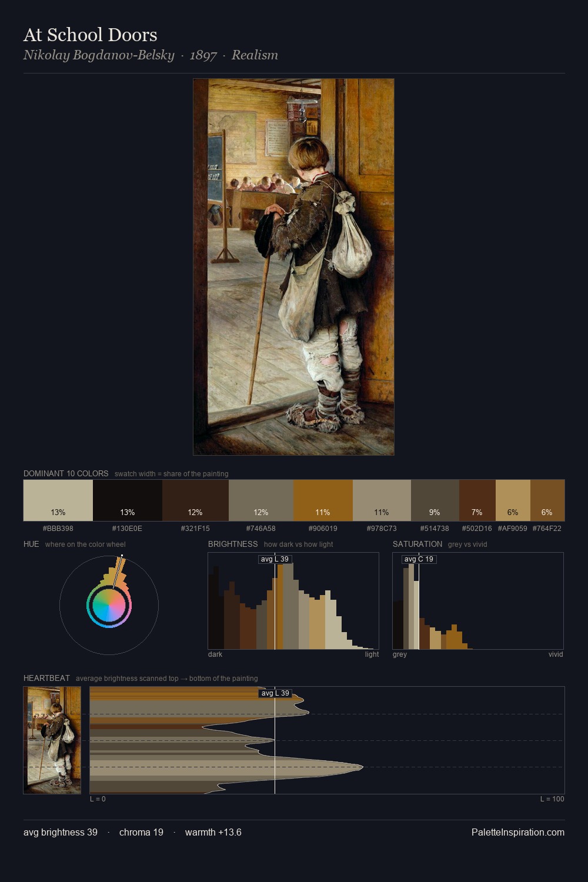The image size is (588, 882).
Task: Click the hue color wheel
Action: coord(109,605)
